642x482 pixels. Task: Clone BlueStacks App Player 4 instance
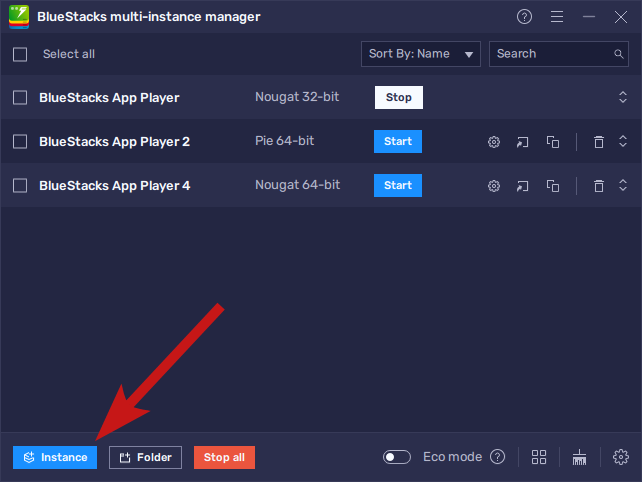[x=552, y=186]
